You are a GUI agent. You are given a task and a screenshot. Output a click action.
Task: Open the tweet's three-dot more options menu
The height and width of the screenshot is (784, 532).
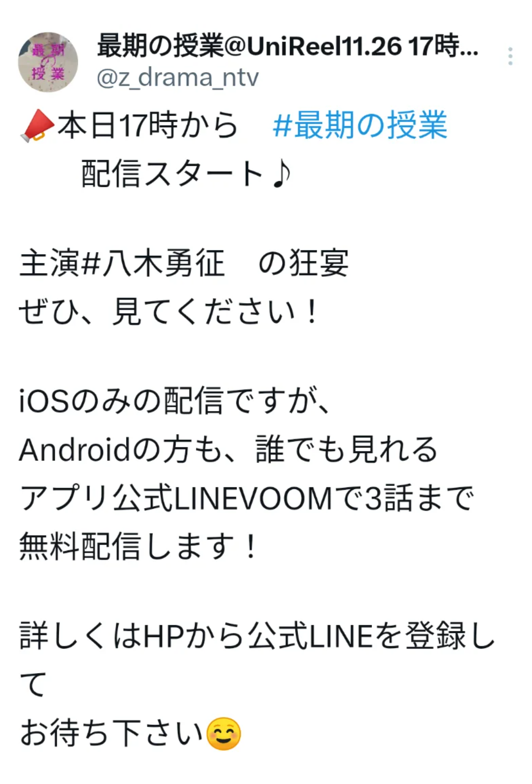pos(510,57)
